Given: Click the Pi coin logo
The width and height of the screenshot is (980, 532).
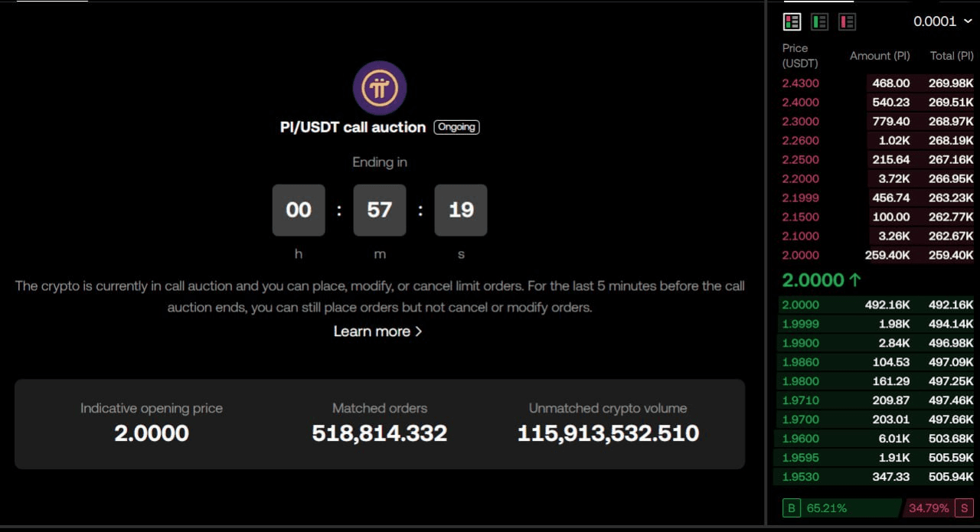Looking at the screenshot, I should click(380, 88).
